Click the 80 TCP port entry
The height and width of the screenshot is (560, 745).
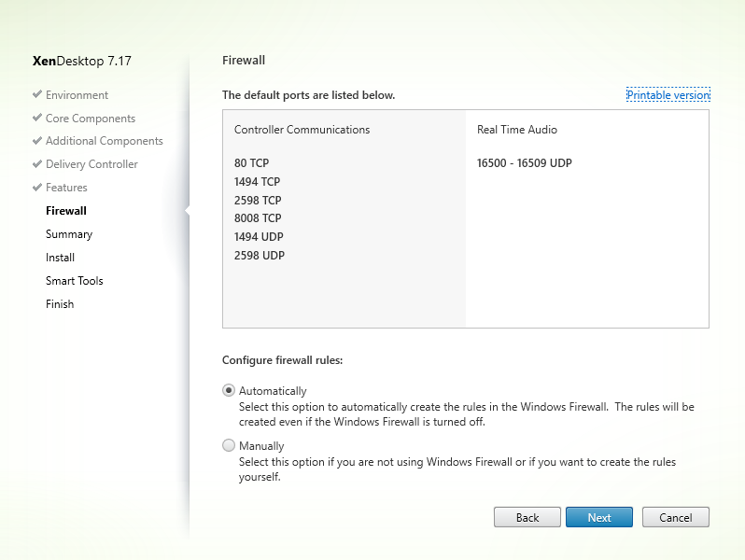coord(251,163)
